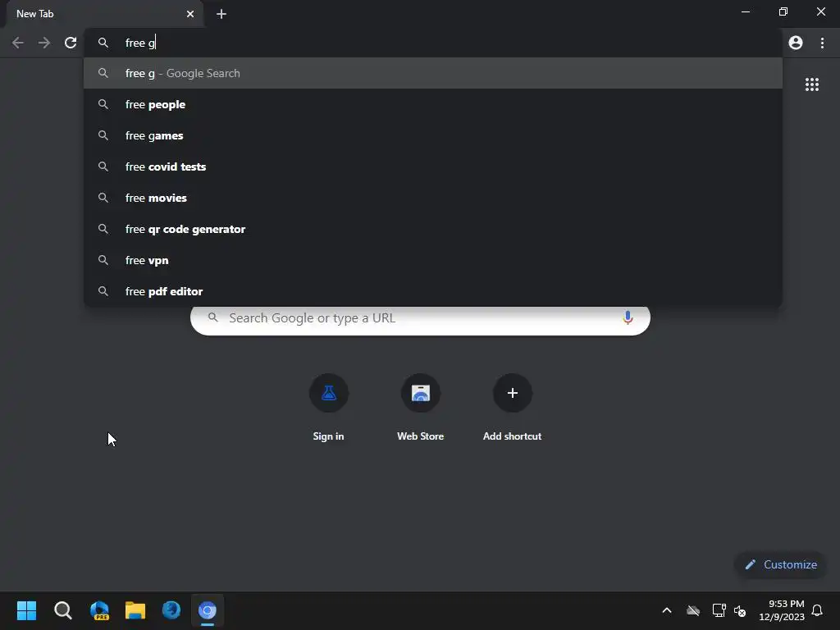Screen dimensions: 840x630
Task: Click the magnifier icon in the Google search box
Action: 212,317
